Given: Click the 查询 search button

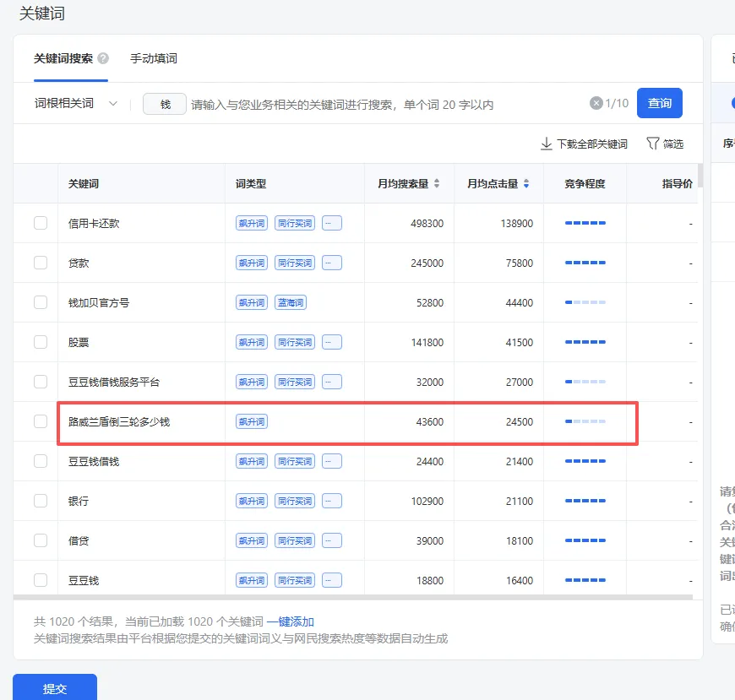Looking at the screenshot, I should click(660, 103).
